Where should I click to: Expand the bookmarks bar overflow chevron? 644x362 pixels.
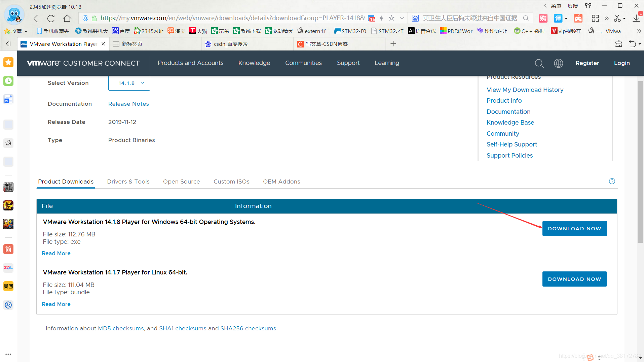639,31
